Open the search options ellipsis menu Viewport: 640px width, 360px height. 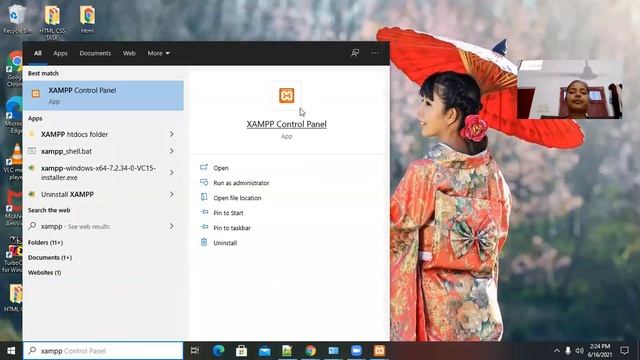(x=375, y=53)
